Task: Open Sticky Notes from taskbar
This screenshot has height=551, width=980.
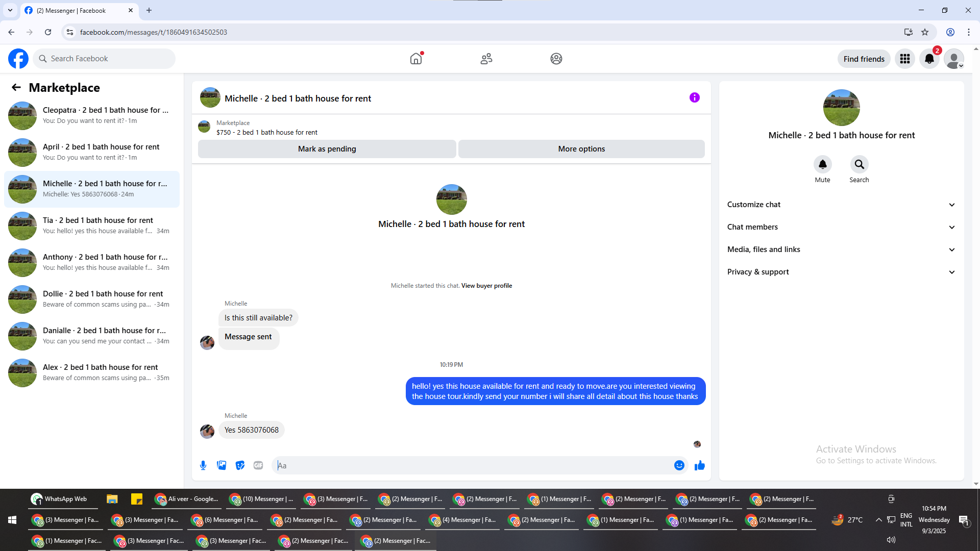Action: pos(137,499)
